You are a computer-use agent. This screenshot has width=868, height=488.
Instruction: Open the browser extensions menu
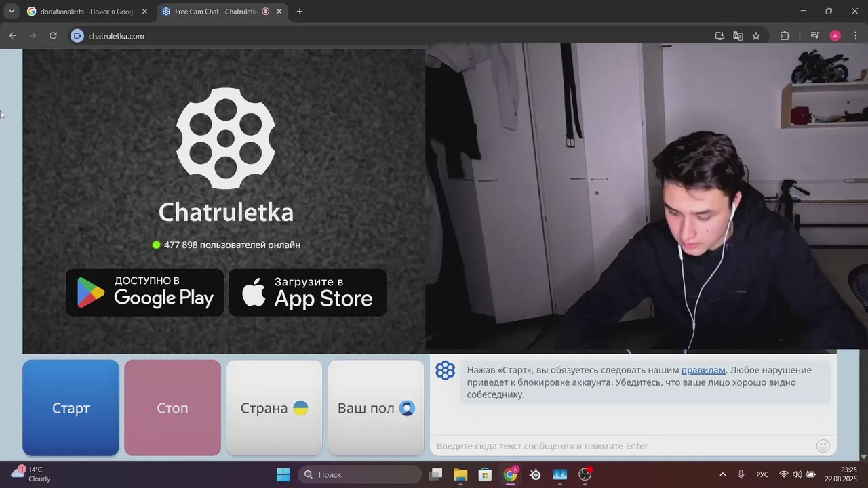(x=785, y=36)
